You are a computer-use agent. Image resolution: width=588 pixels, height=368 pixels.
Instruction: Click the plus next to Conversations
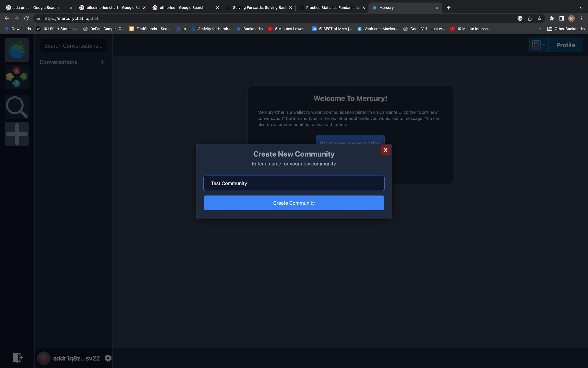(103, 62)
